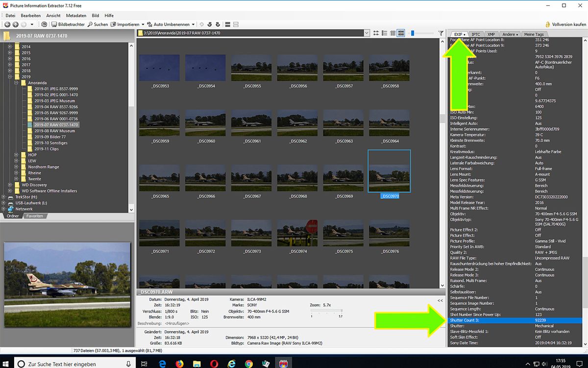Click the Importieren camera icon

(x=114, y=24)
